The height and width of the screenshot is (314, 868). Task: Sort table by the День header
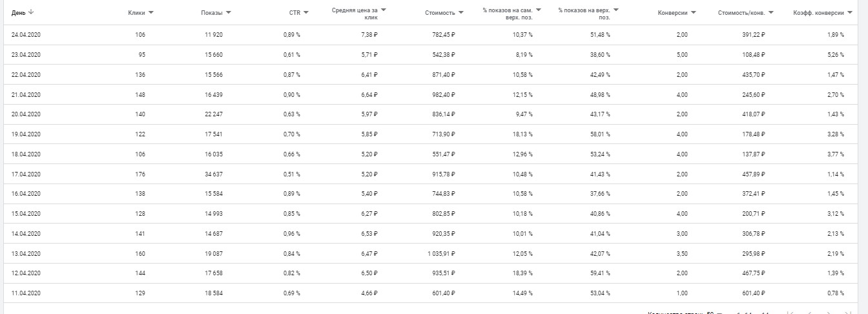pos(18,12)
